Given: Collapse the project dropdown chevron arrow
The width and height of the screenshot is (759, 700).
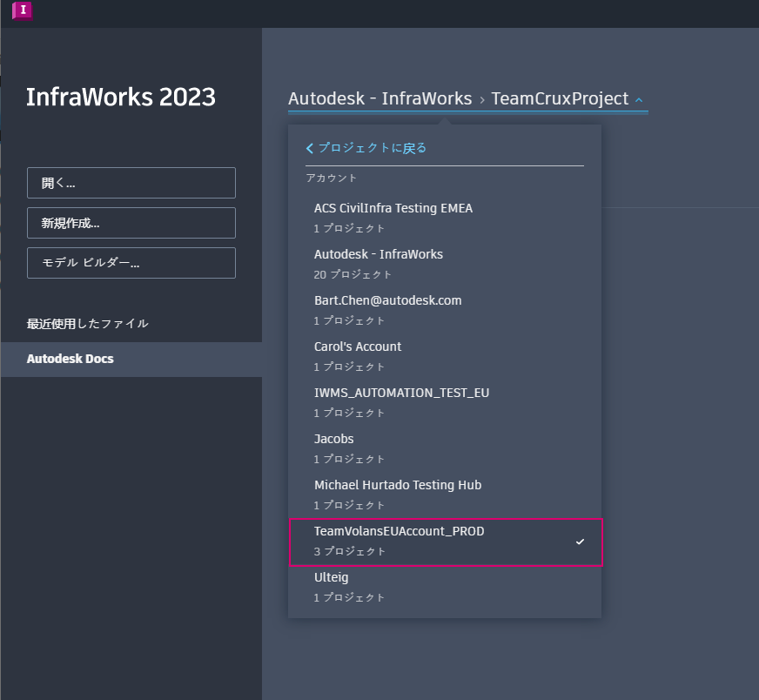Looking at the screenshot, I should [x=639, y=100].
